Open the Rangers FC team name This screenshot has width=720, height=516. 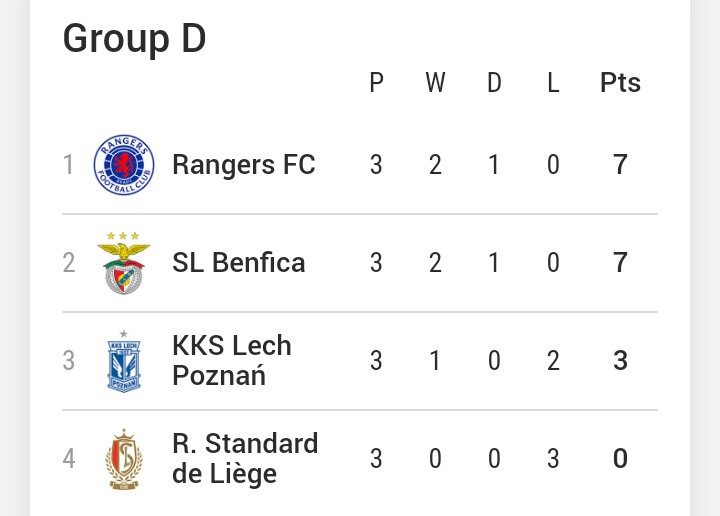(x=244, y=164)
